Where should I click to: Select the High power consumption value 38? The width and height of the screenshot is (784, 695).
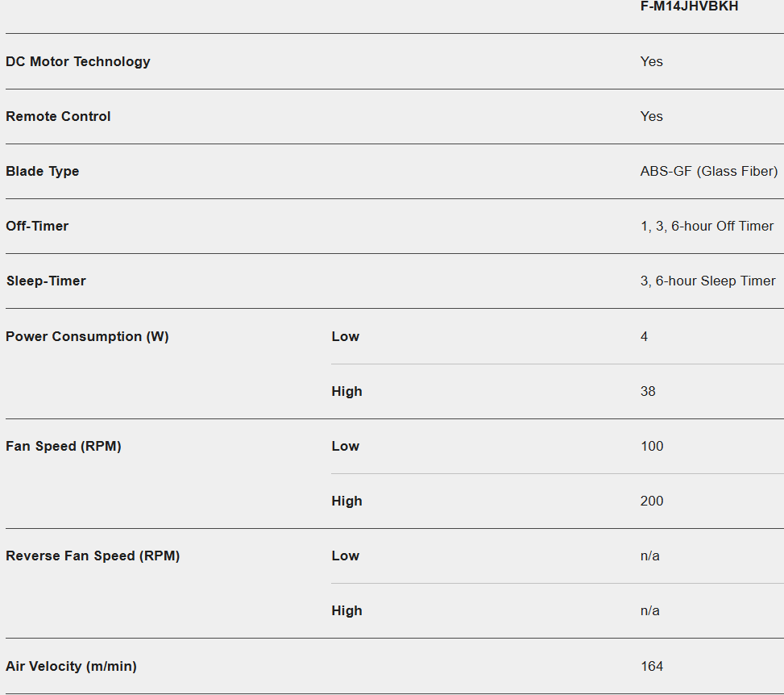648,391
